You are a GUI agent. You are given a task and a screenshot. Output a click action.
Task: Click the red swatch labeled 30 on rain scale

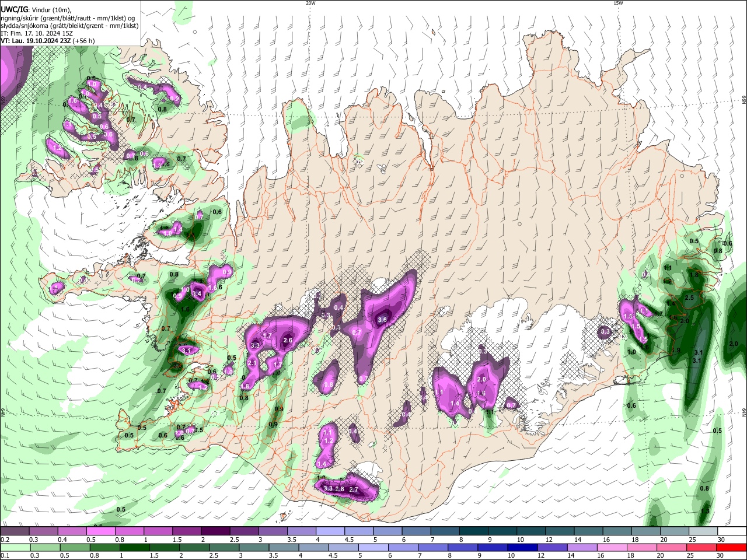tap(732, 547)
